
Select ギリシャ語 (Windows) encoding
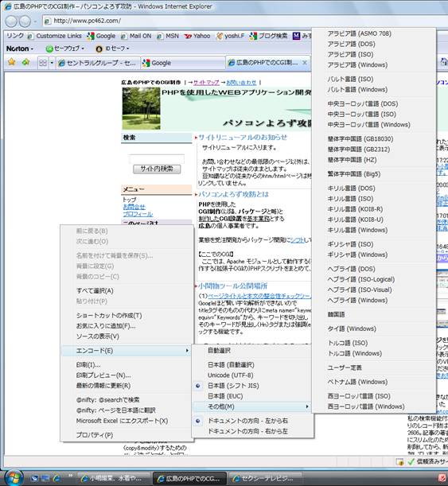click(374, 255)
